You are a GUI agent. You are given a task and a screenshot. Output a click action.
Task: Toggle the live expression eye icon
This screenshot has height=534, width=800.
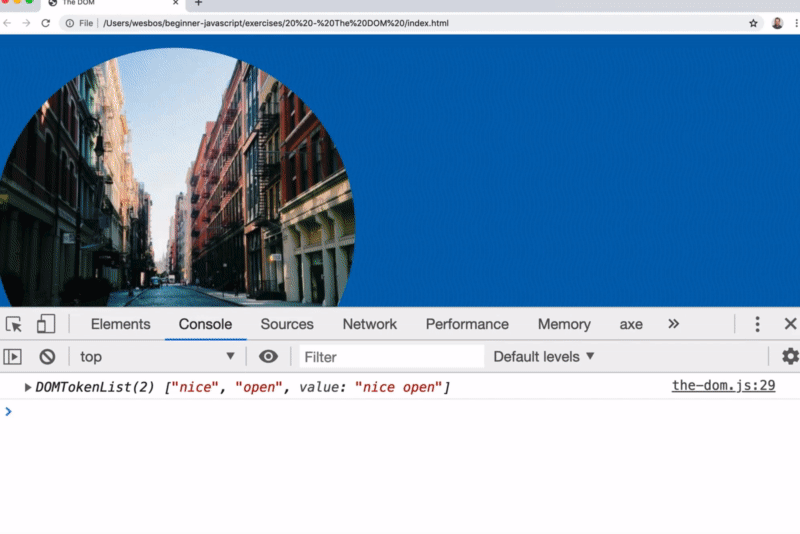(x=268, y=356)
